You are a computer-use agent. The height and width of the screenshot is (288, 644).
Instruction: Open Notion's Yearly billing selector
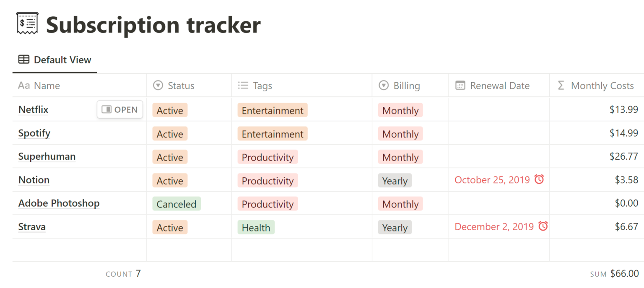pos(395,180)
